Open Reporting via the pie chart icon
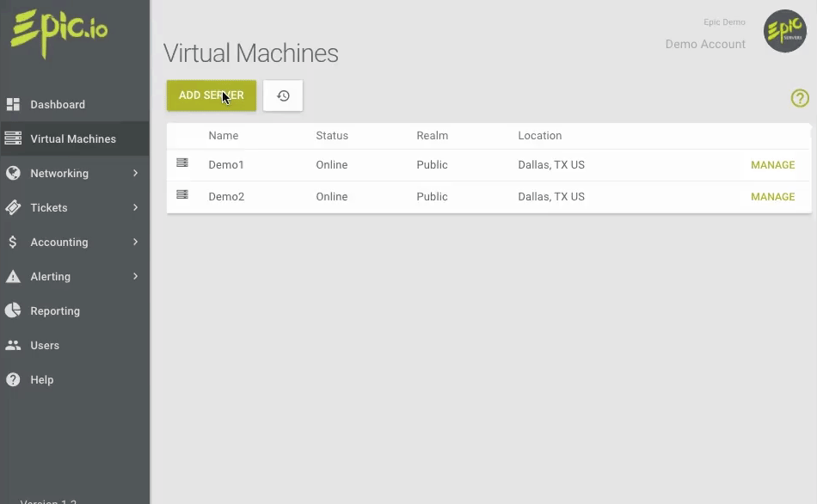This screenshot has width=817, height=504. [x=14, y=310]
